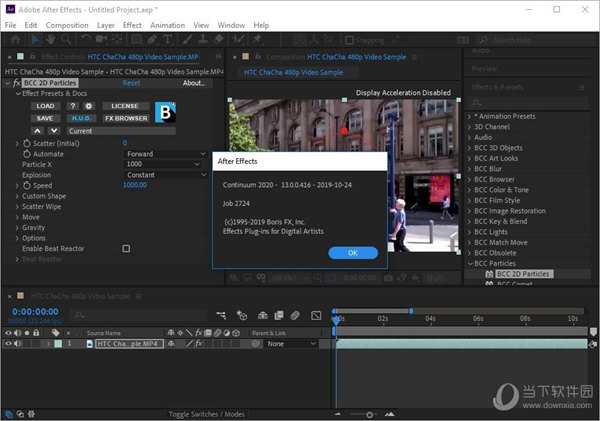Screen dimensions: 600x421
Task: Open Parent & Link None dropdown
Action: coord(291,344)
